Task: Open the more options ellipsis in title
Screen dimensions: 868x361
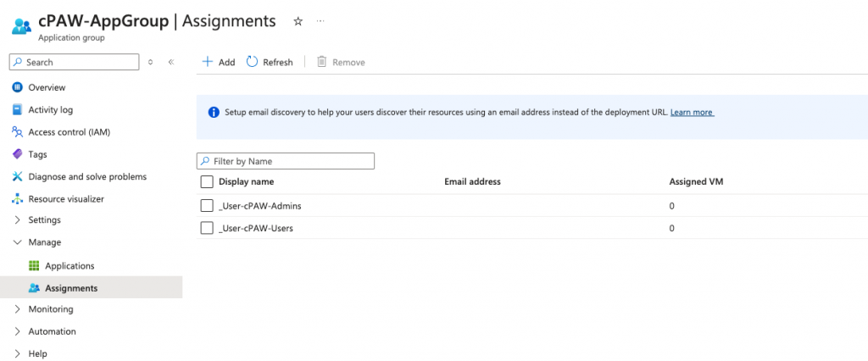Action: coord(320,21)
